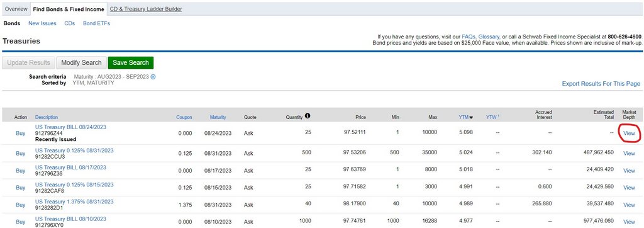Screen dimensions: 644x228
Task: Click the Recently Issued label
Action: point(55,140)
